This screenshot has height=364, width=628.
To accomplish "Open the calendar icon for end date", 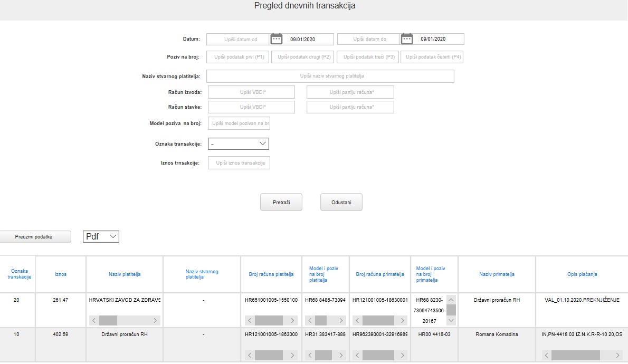I will pos(407,39).
